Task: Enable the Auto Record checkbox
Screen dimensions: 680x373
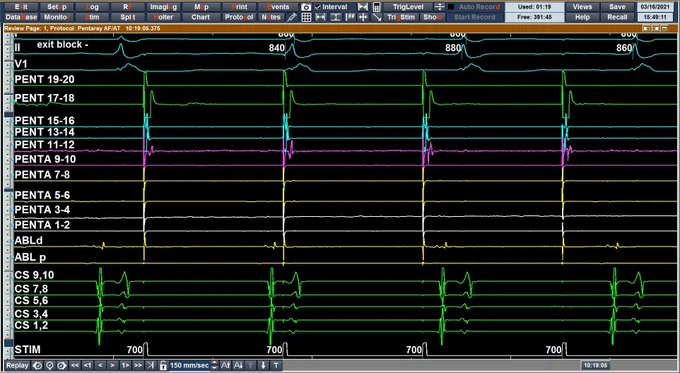Action: point(451,7)
